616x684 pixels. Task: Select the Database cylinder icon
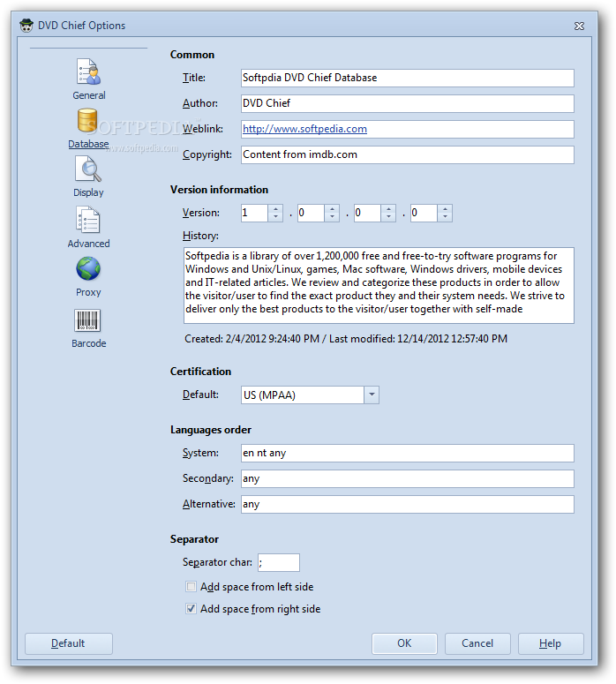pos(87,120)
